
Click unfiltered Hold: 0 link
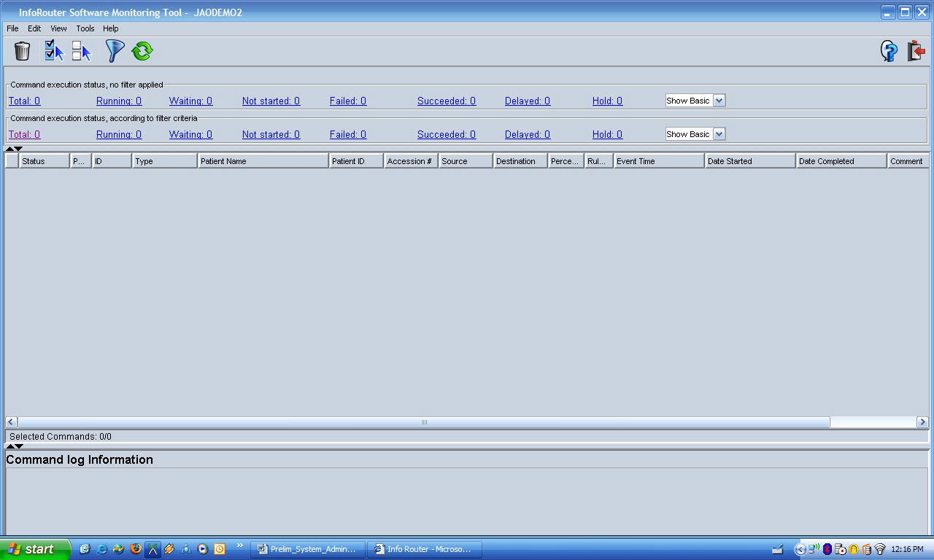[607, 101]
